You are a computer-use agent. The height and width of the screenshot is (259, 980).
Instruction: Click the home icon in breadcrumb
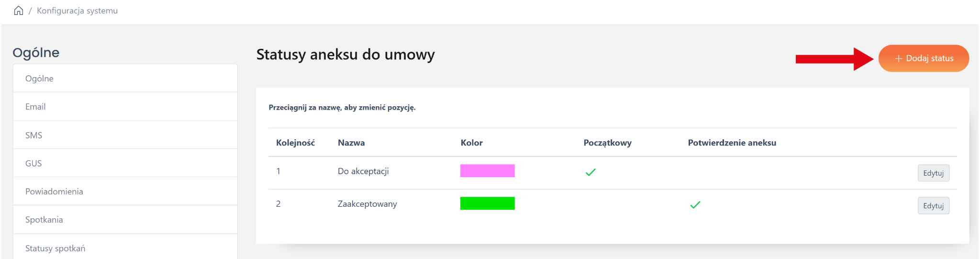click(x=19, y=11)
